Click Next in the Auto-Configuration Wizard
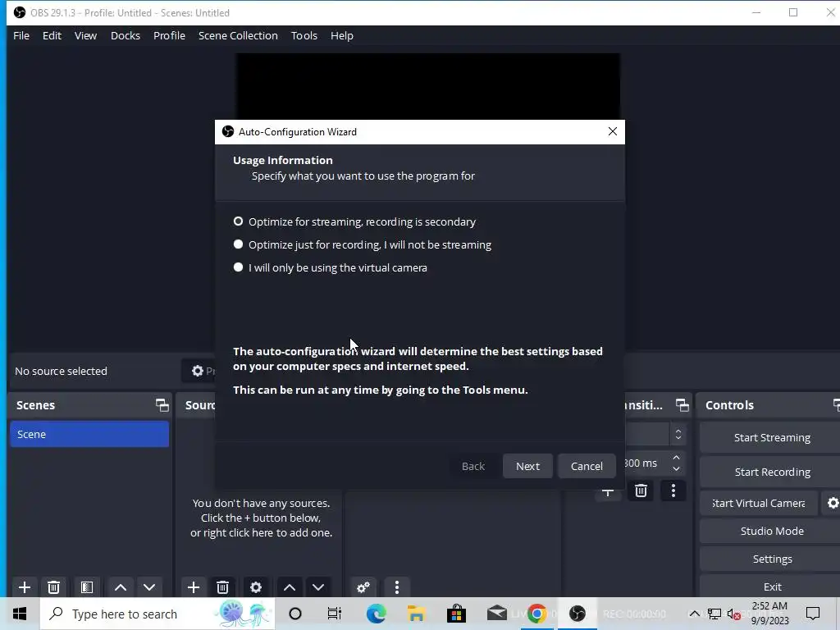Image resolution: width=840 pixels, height=630 pixels. coord(527,466)
